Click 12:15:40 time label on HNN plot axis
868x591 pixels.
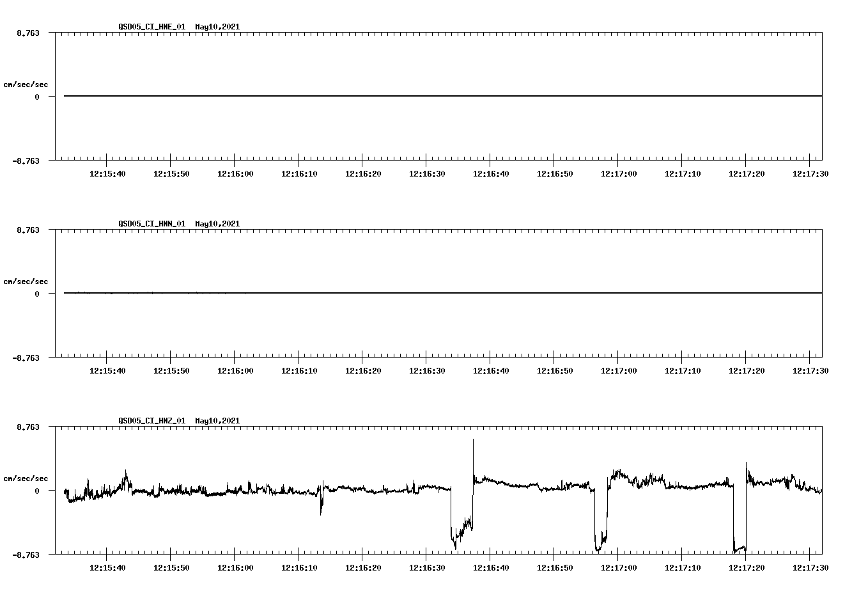pyautogui.click(x=107, y=370)
